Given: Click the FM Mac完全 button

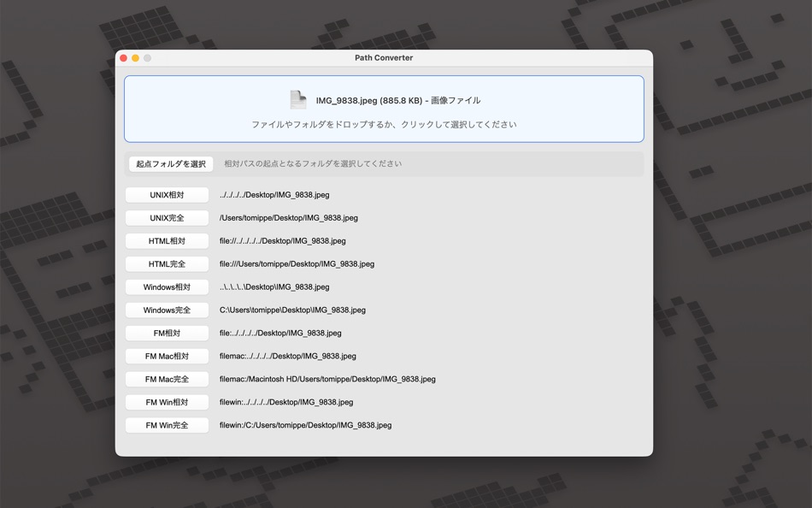Looking at the screenshot, I should pos(167,379).
